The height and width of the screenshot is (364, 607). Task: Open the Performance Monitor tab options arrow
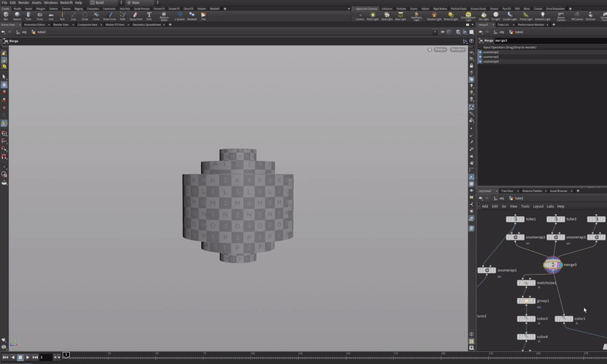click(x=548, y=25)
